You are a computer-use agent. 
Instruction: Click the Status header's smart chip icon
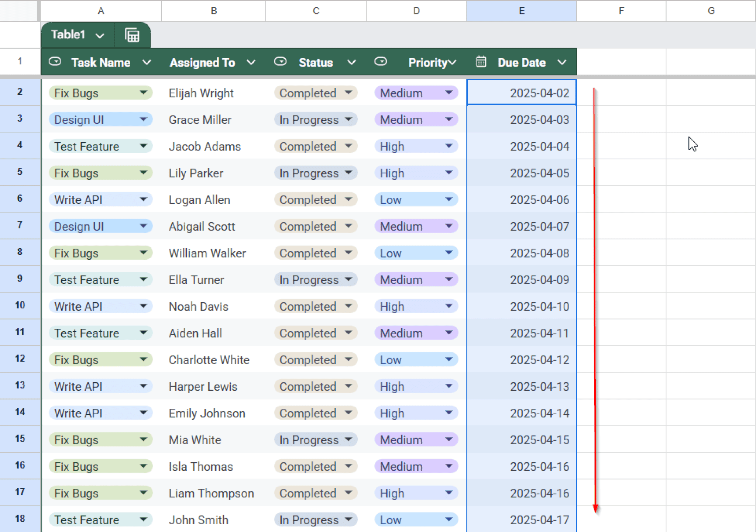click(x=280, y=62)
